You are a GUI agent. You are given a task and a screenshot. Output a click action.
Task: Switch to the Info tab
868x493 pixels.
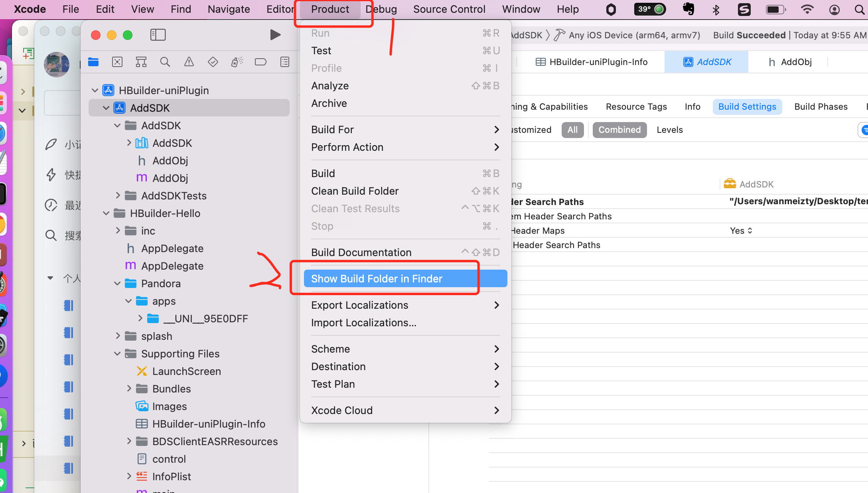point(692,106)
